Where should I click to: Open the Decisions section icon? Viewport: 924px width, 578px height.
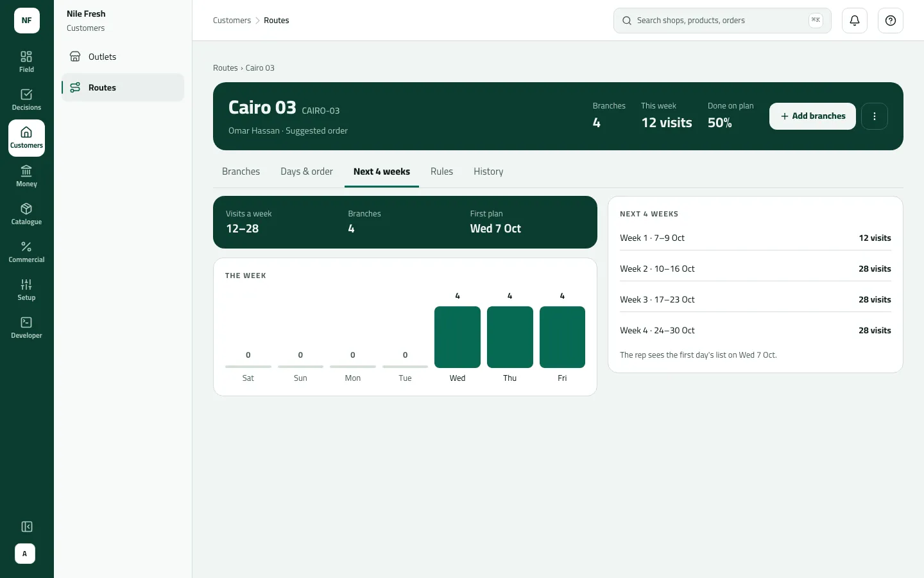click(26, 94)
